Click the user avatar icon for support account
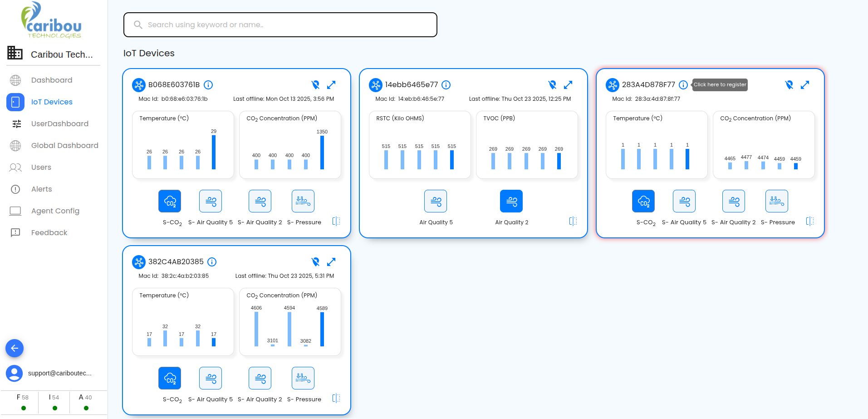Screen dimensions: 868x419 (x=15, y=373)
